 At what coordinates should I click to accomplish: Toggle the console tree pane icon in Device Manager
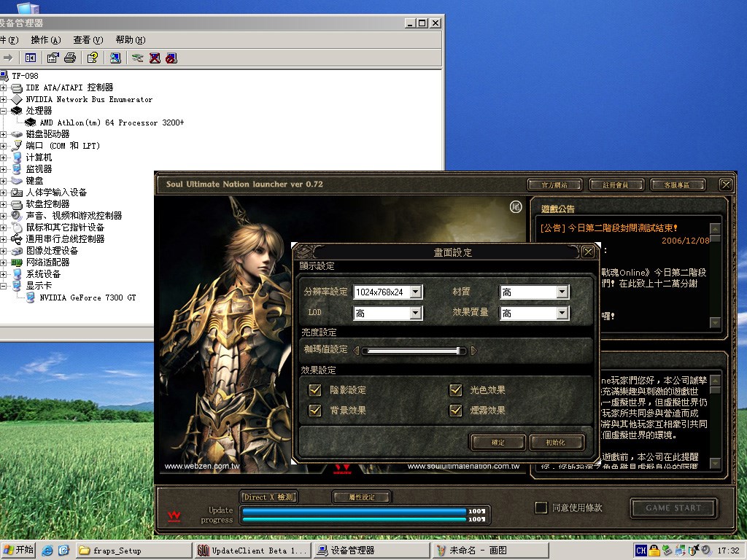tap(31, 58)
